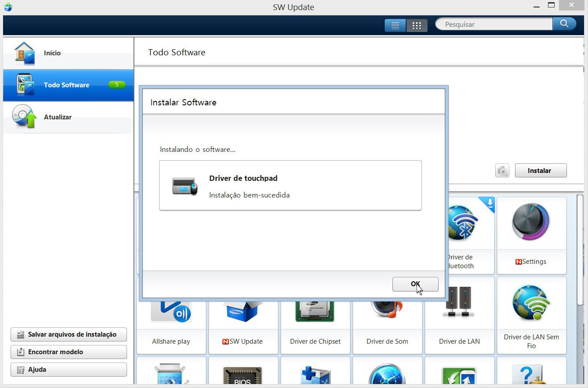Click the screenshot icon beside Instalar
Viewport: 588px width, 388px height.
502,170
